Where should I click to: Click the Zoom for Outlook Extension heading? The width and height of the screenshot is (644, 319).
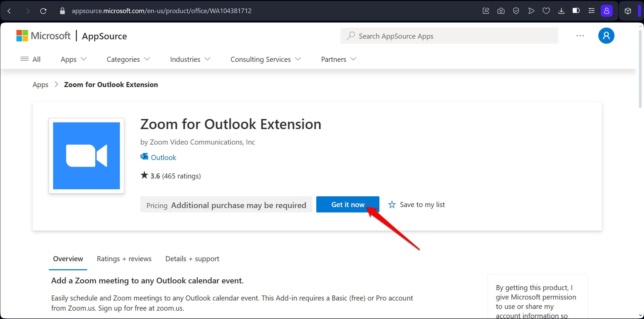point(231,124)
